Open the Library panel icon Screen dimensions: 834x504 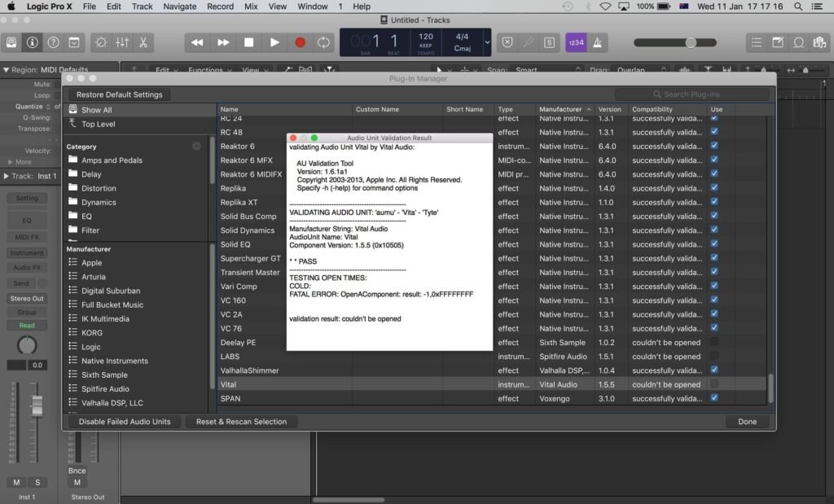(x=11, y=42)
